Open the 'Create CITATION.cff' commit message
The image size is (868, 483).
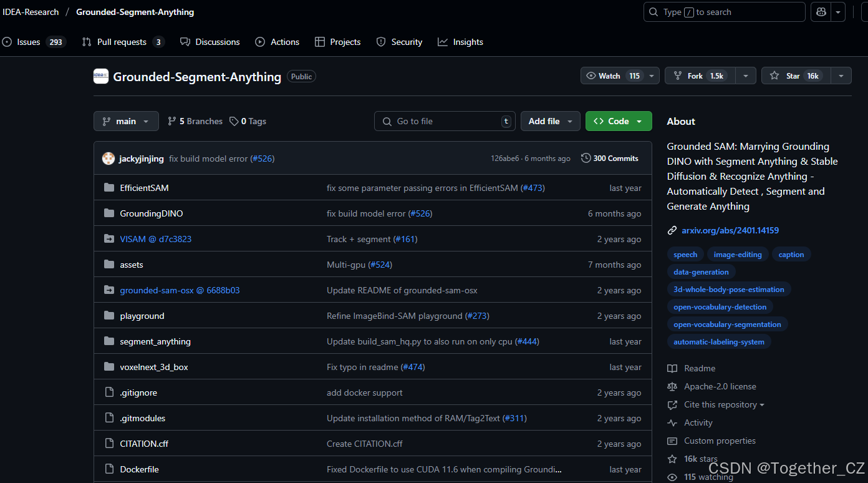(365, 444)
